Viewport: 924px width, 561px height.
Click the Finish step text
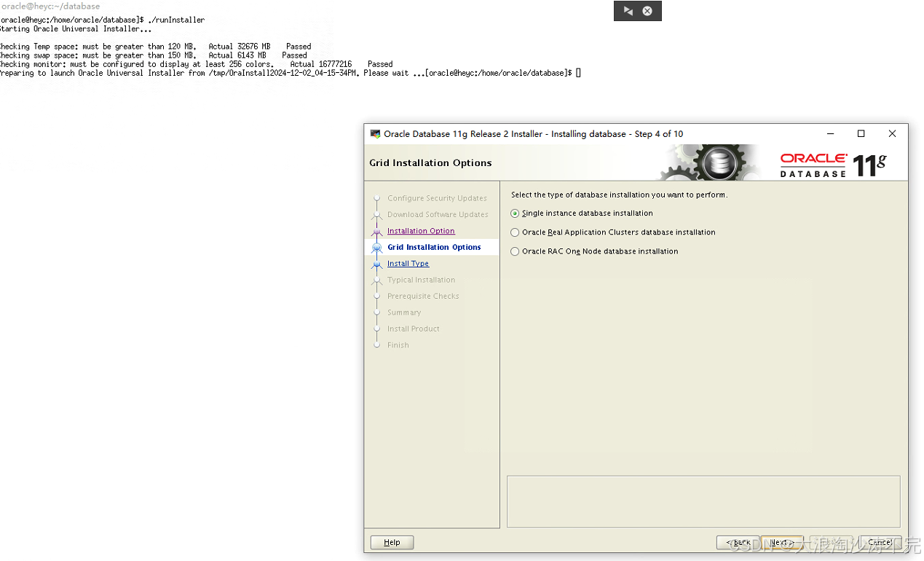coord(398,345)
